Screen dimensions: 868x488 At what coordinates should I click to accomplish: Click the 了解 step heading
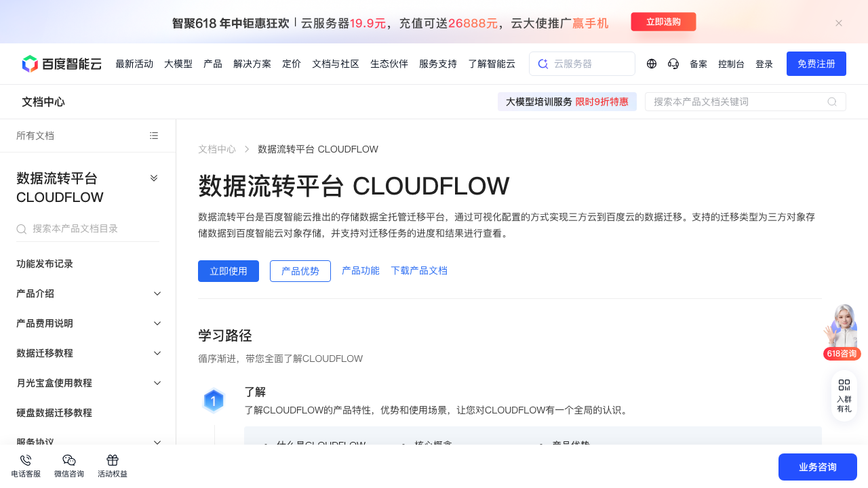[x=255, y=392]
